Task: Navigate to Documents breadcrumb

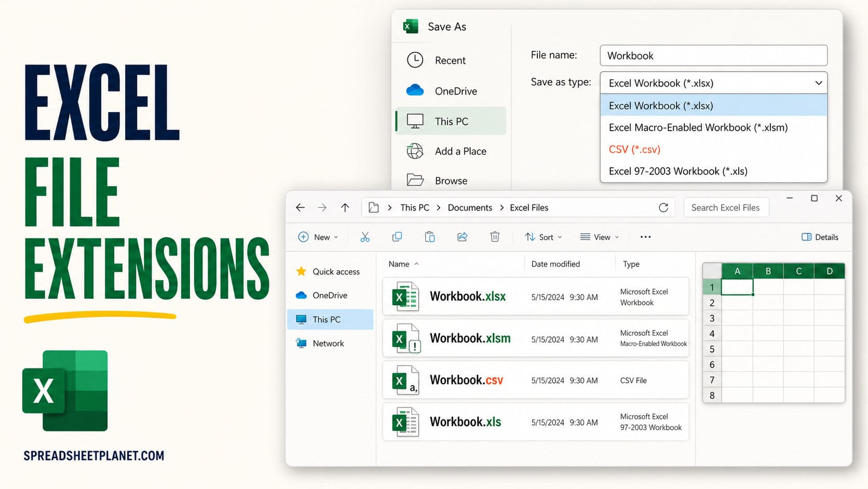Action: click(x=470, y=207)
